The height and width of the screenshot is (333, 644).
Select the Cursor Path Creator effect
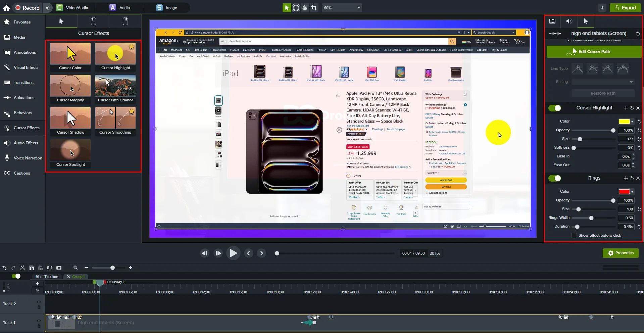coord(115,89)
